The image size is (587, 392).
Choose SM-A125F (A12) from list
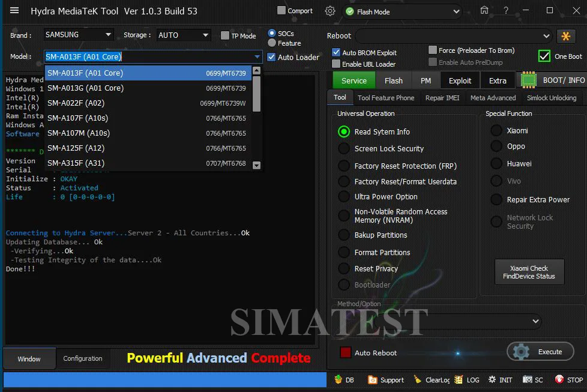click(148, 148)
